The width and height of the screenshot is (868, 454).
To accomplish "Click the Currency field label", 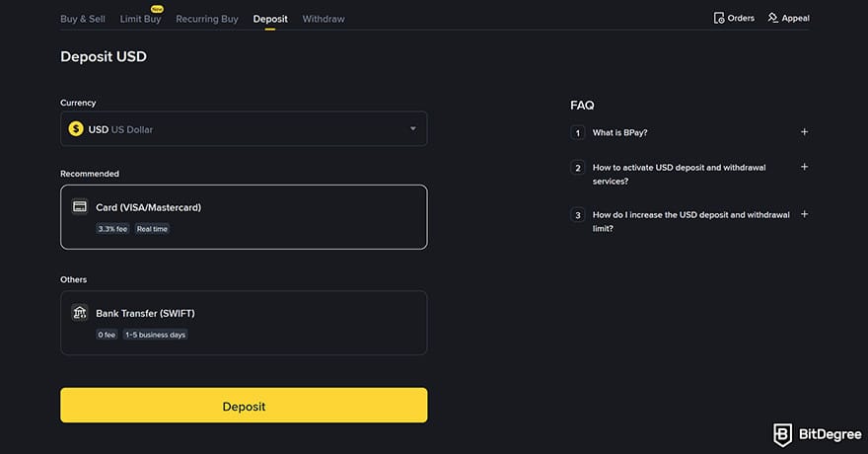I will tap(78, 103).
